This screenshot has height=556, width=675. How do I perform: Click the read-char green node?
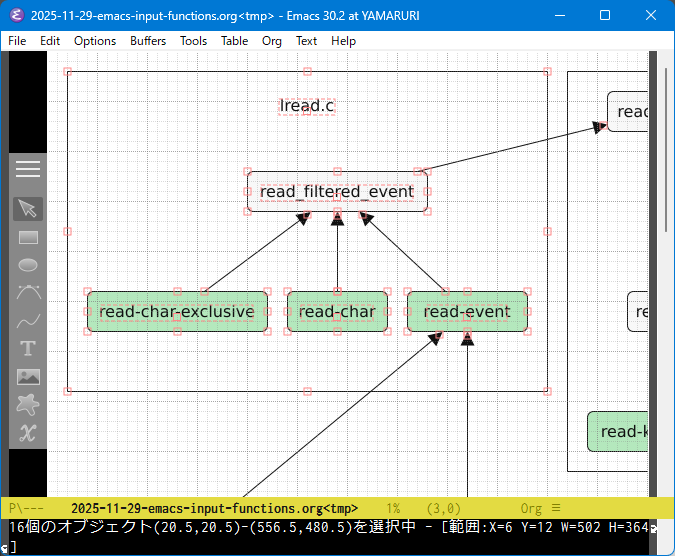click(338, 312)
